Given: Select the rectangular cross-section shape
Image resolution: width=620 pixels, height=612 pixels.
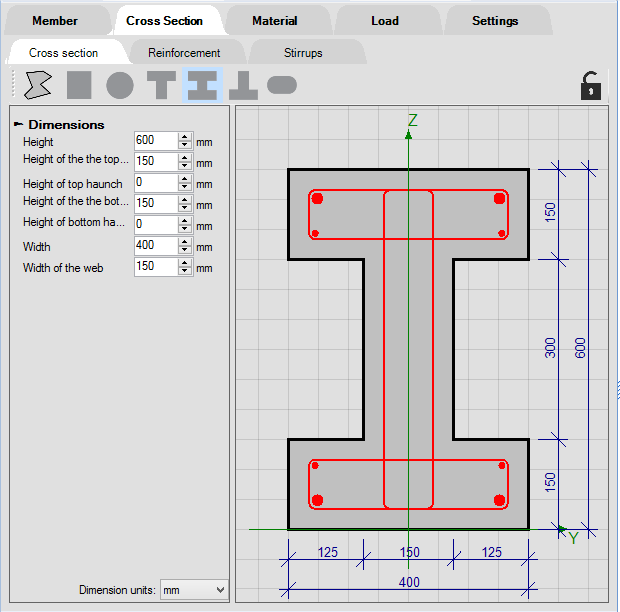Looking at the screenshot, I should [79, 85].
